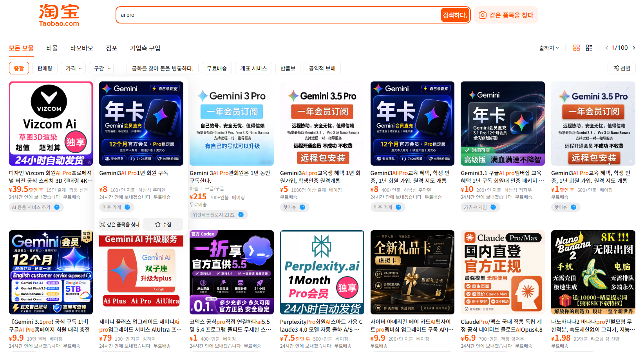This screenshot has width=644, height=352.
Task: Toggle the 반품보 filter chip
Action: tap(288, 68)
